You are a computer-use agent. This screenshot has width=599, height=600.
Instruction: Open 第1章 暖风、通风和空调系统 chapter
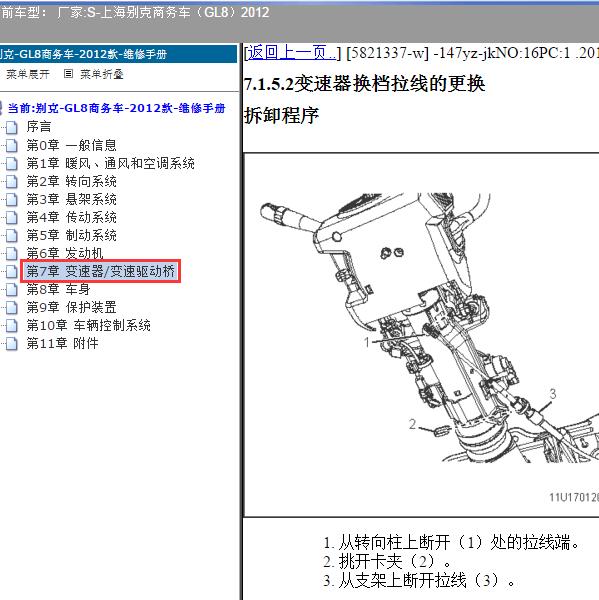(x=110, y=163)
